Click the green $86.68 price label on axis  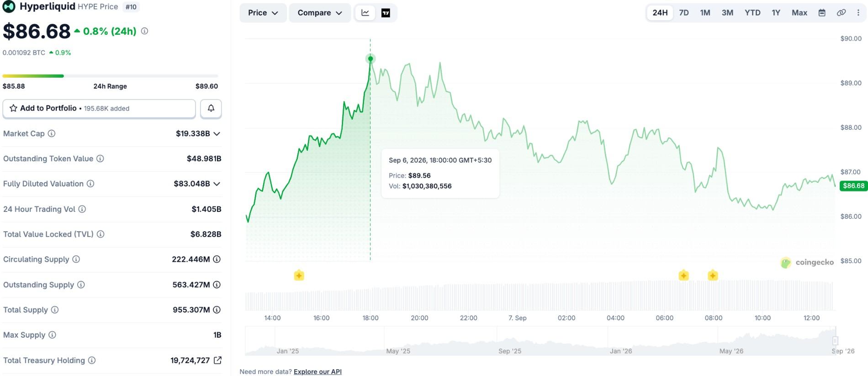[x=853, y=185]
